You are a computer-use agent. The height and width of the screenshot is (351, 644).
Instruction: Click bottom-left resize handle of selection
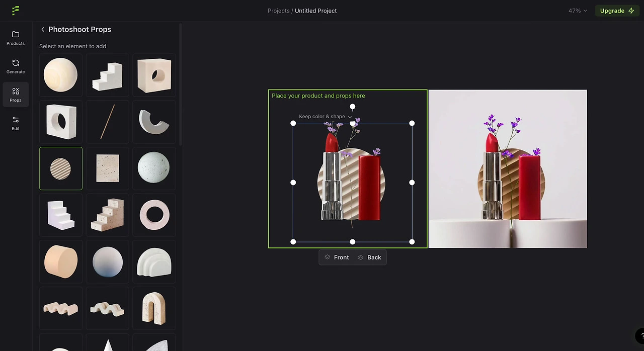pos(293,242)
